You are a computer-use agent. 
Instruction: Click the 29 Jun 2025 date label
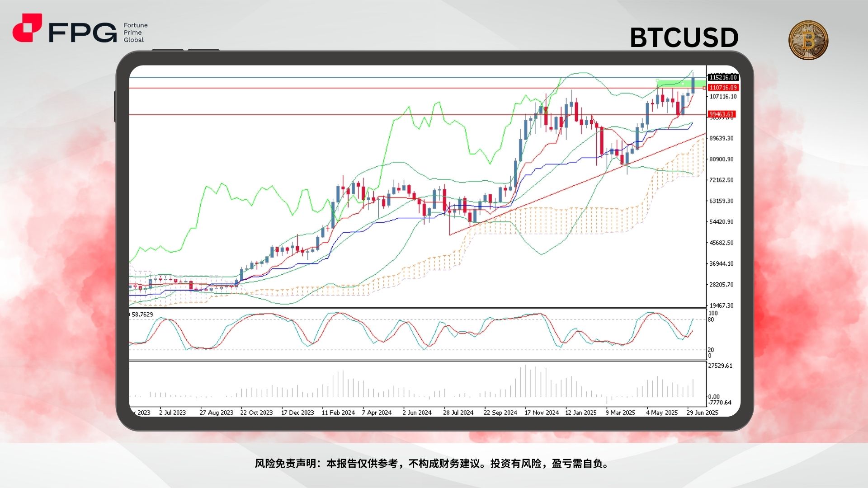click(x=702, y=413)
